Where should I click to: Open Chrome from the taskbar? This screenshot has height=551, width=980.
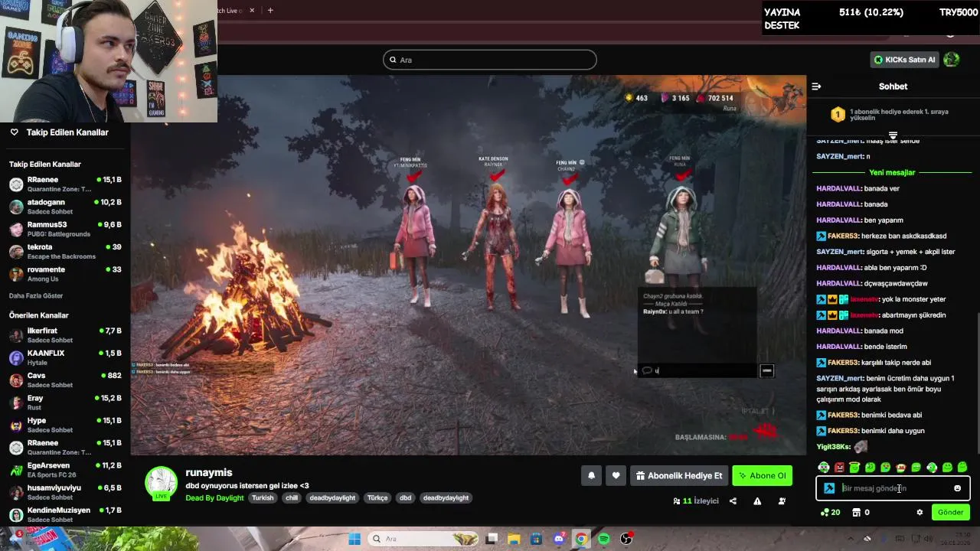(581, 539)
